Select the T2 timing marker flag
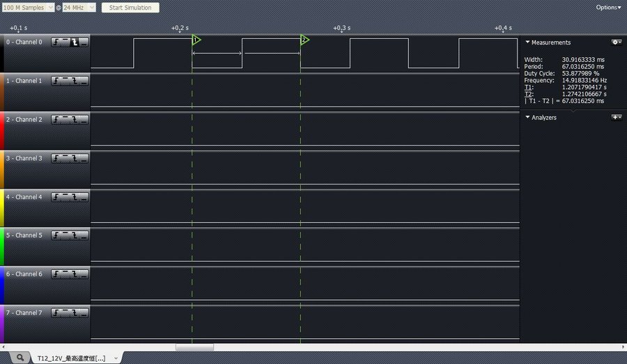 tap(304, 40)
